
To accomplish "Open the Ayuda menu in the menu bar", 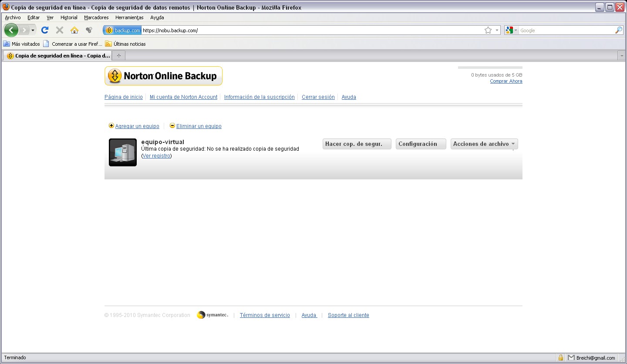I will click(x=157, y=17).
